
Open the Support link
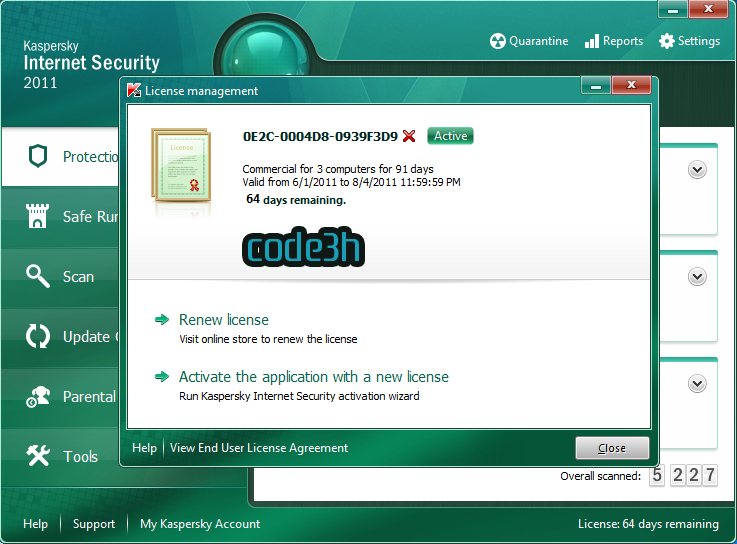pyautogui.click(x=94, y=524)
